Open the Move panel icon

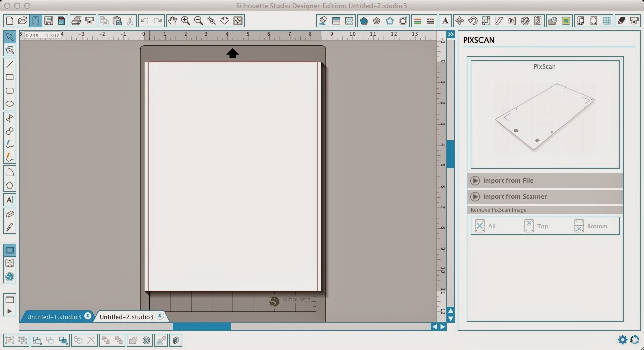(x=459, y=21)
